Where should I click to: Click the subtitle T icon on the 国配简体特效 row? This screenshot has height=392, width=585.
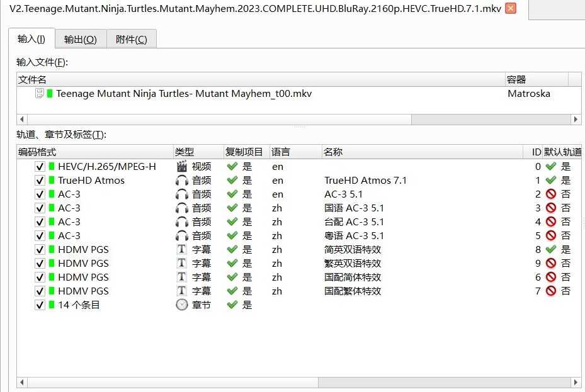[x=181, y=277]
